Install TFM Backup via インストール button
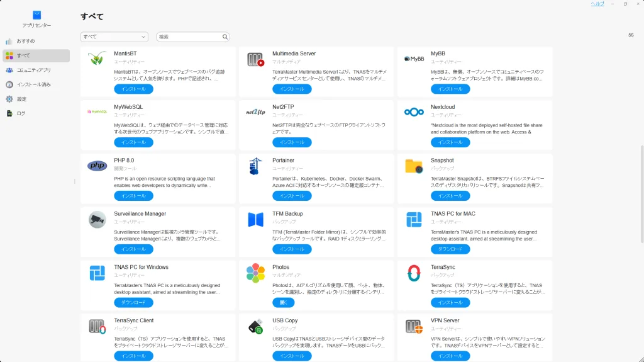This screenshot has width=644, height=362. (x=292, y=249)
